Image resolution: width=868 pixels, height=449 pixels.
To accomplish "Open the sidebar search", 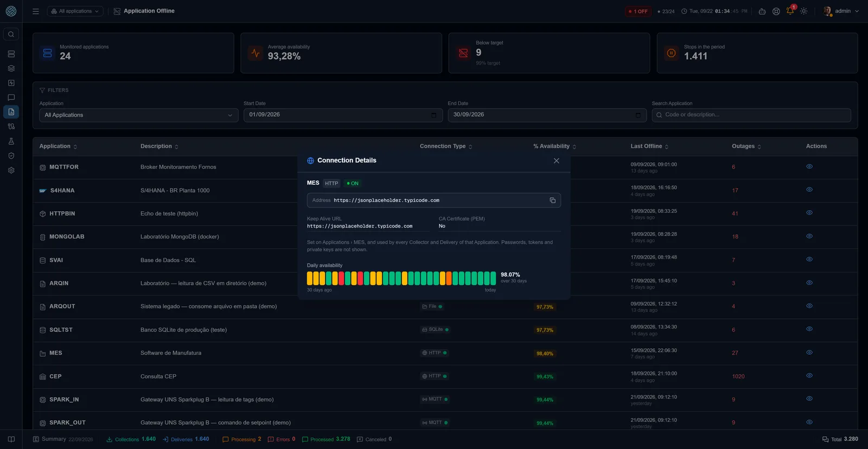I will [11, 34].
